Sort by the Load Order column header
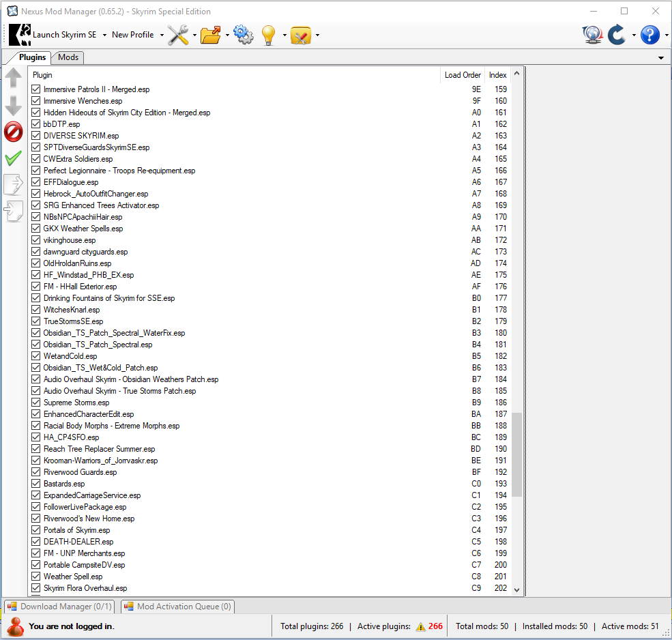 pos(463,75)
